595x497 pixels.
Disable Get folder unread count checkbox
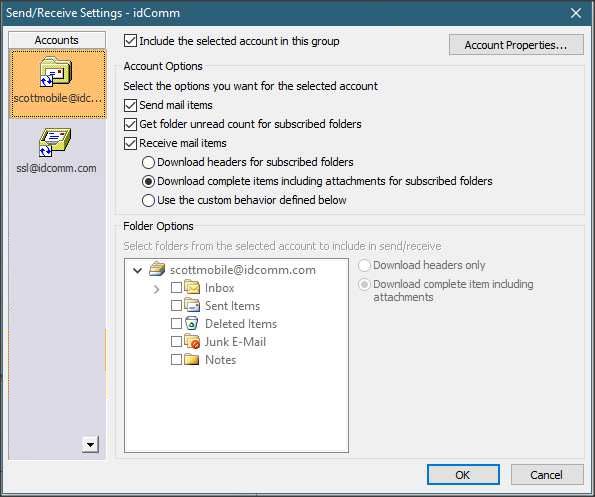[130, 124]
